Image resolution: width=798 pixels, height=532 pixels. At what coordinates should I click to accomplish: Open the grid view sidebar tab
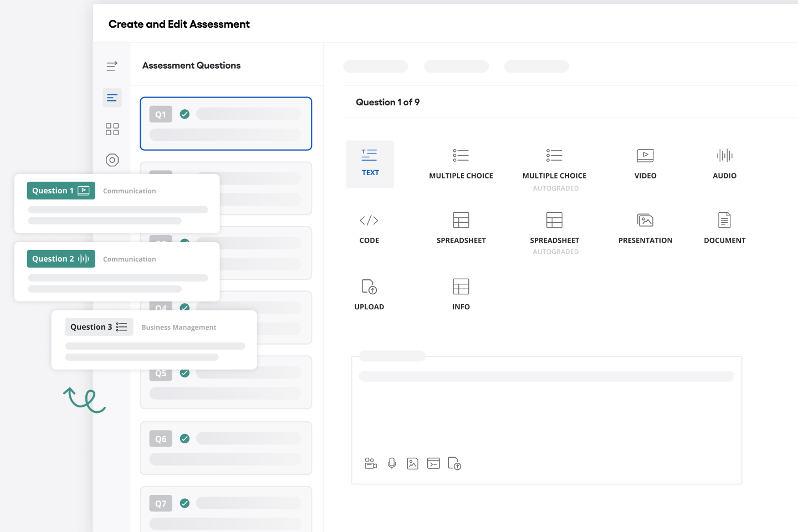tap(112, 129)
